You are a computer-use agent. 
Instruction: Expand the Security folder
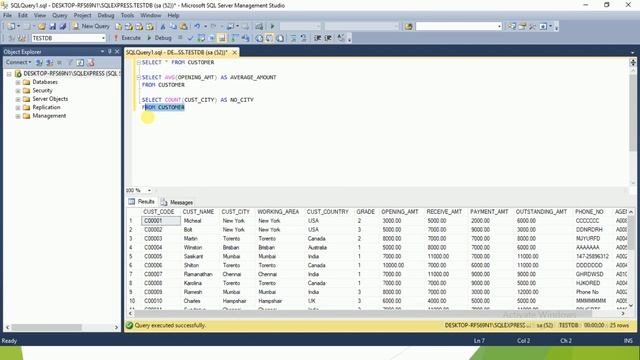(x=18, y=91)
